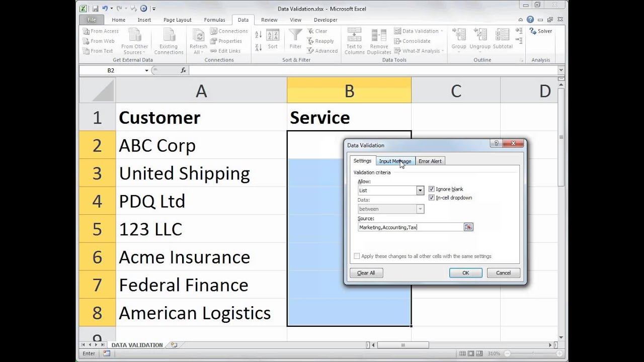Sort A to Z ascending
Screen dimensions: 644x362
coord(258,35)
